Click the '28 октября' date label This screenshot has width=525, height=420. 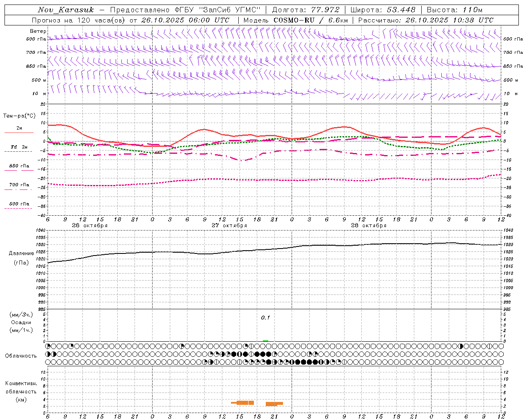click(368, 226)
